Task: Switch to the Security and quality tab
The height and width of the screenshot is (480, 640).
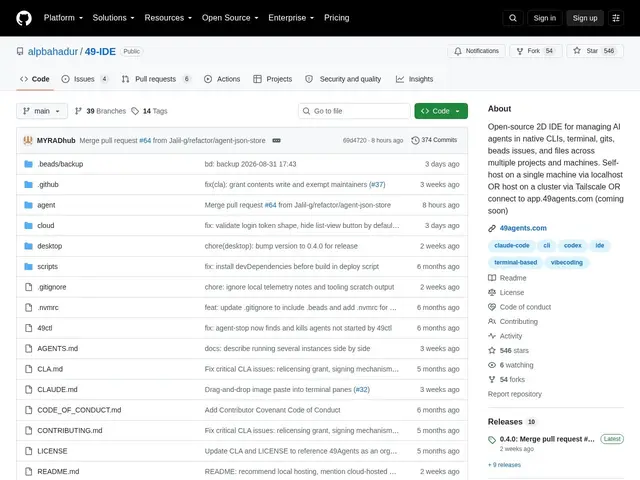Action: 343,79
